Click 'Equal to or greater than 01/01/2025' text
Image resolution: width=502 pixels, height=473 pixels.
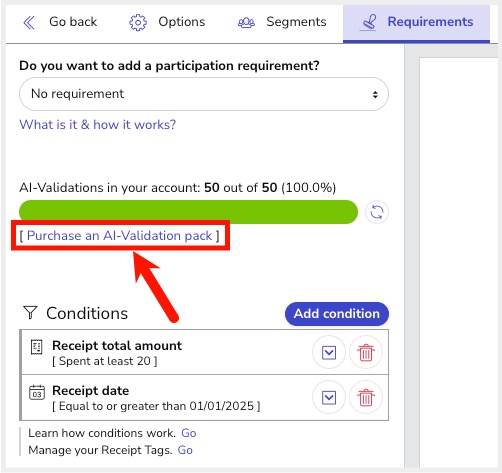156,406
